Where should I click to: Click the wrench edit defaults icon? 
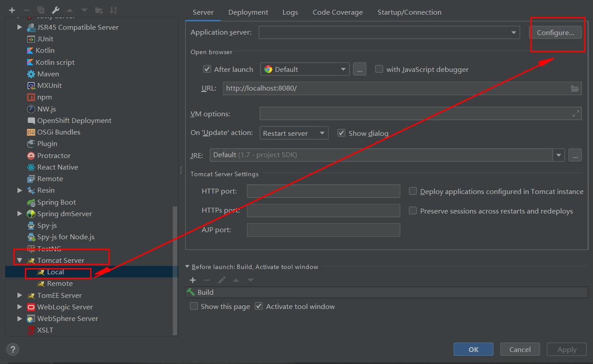pyautogui.click(x=56, y=10)
